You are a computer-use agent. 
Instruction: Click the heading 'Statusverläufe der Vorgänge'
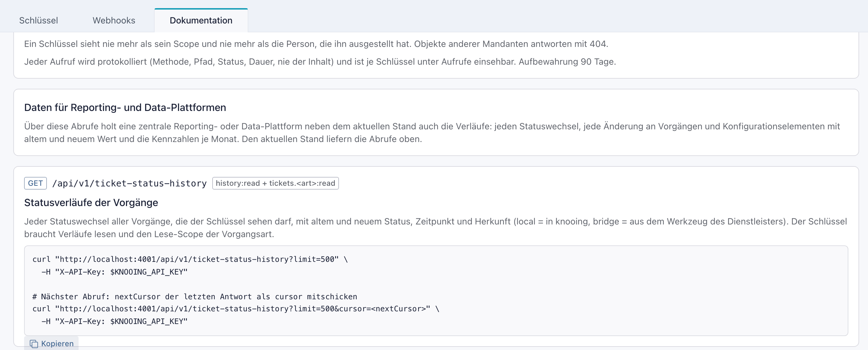91,202
